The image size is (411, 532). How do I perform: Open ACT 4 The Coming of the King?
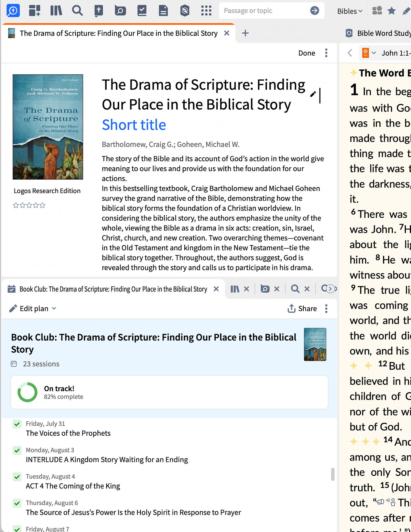tap(73, 486)
